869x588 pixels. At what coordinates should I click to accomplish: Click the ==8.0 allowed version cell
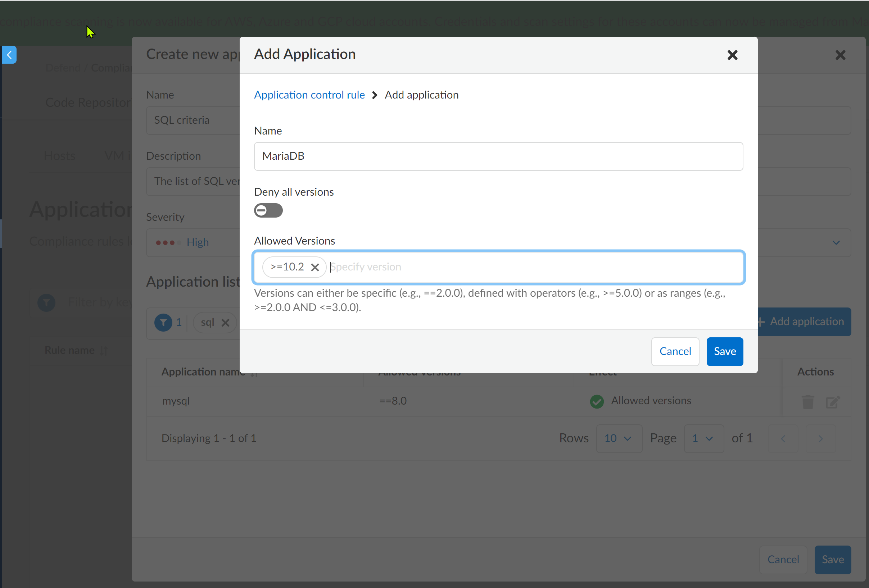pyautogui.click(x=393, y=401)
